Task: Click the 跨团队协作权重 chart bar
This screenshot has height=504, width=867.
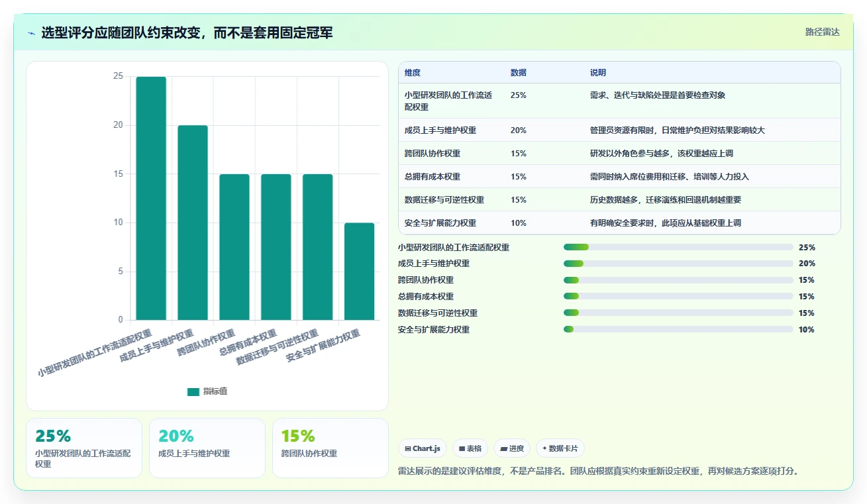Action: (x=234, y=247)
